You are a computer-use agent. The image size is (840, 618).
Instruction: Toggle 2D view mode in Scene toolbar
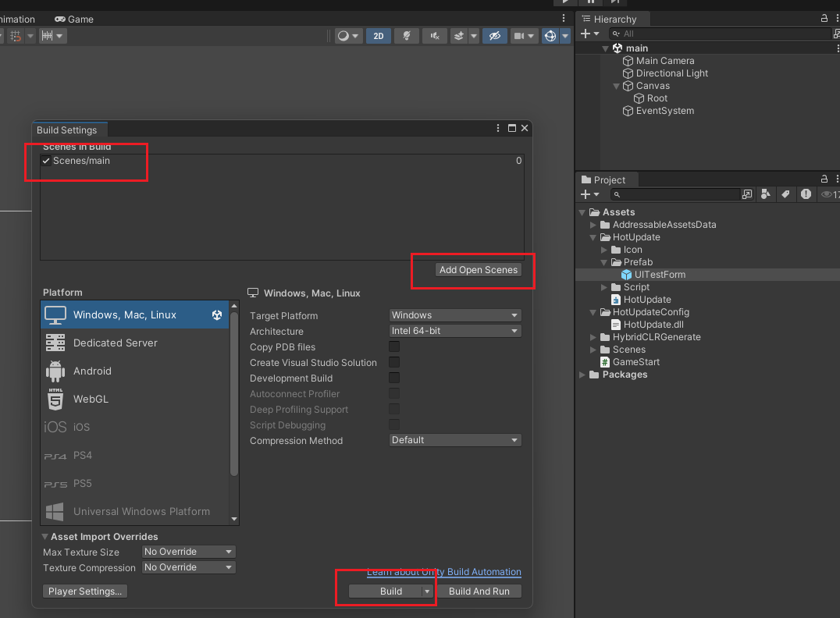click(x=378, y=36)
